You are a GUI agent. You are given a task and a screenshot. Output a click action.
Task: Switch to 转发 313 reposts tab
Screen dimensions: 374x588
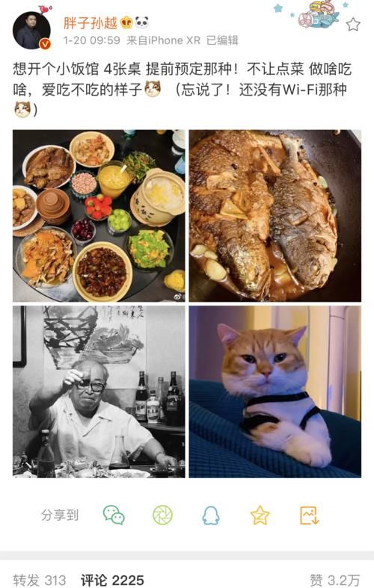click(40, 580)
